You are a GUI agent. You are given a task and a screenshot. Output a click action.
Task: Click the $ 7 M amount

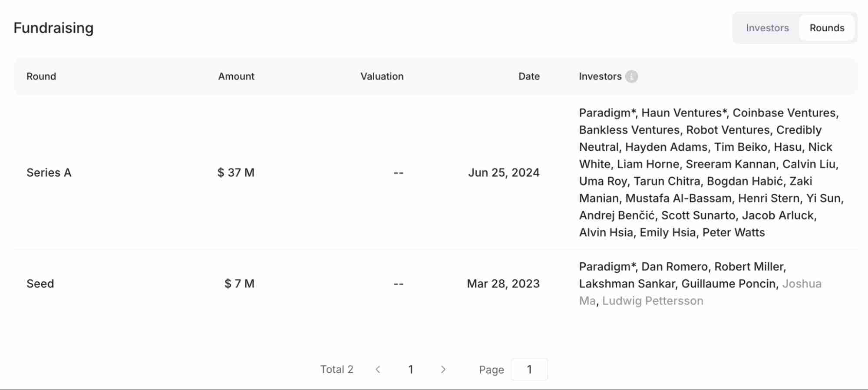pyautogui.click(x=239, y=284)
